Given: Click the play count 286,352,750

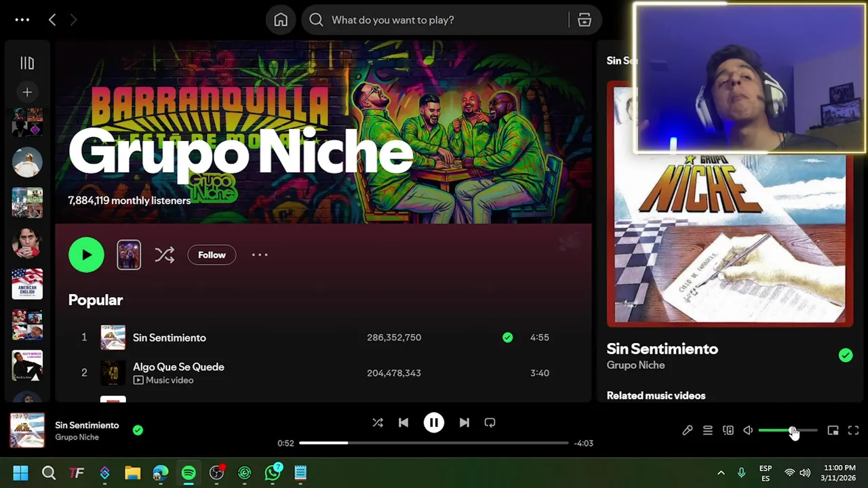Looking at the screenshot, I should tap(394, 338).
